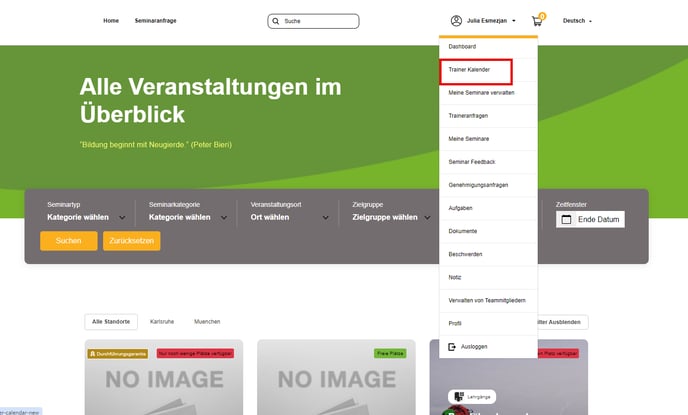688x415 pixels.
Task: Click the calendar icon beside Ende Datum
Action: pos(566,219)
